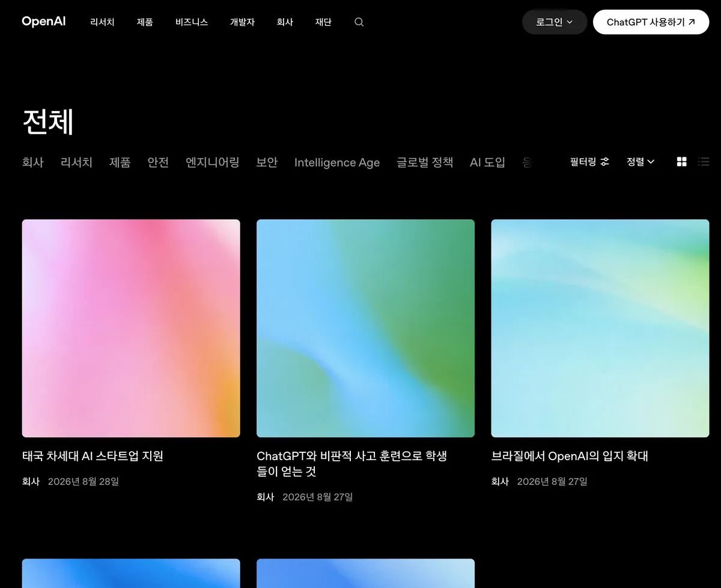Select the AI 도입 category tab

click(487, 162)
